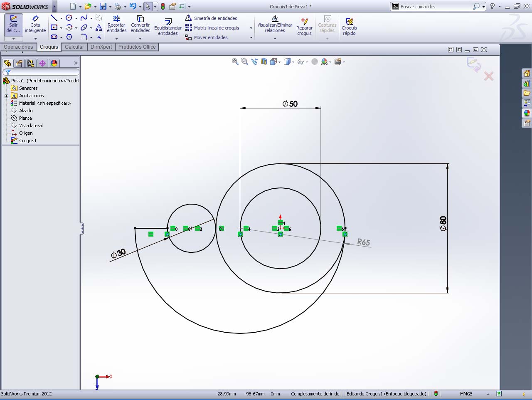The image size is (532, 400).
Task: Pick the Circle sketch tool
Action: pyautogui.click(x=69, y=18)
